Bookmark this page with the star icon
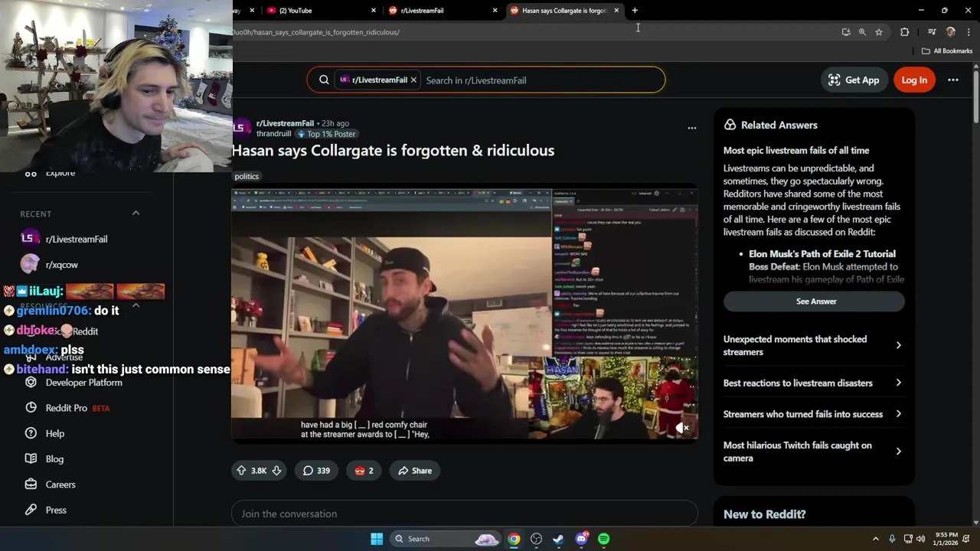This screenshot has width=980, height=551. click(x=879, y=32)
